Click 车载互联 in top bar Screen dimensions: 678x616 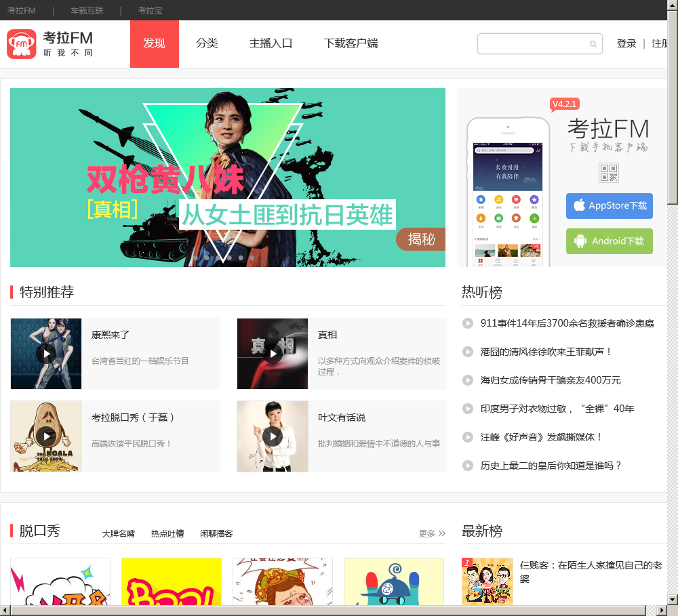pyautogui.click(x=87, y=10)
